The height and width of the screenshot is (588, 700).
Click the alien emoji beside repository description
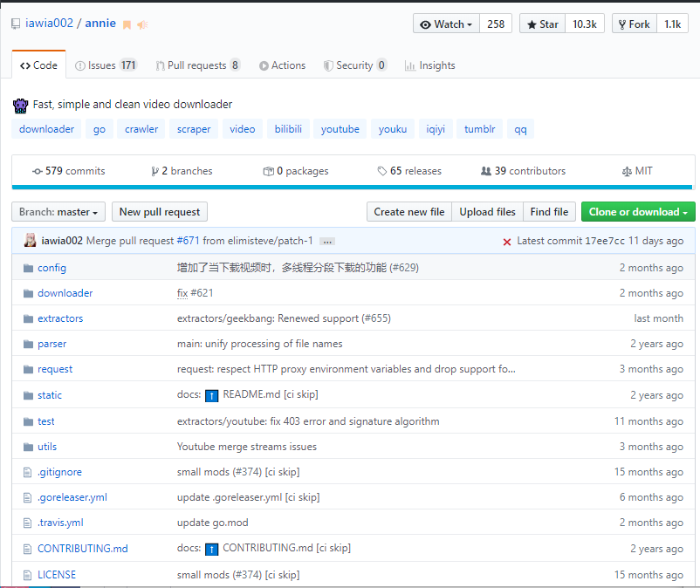click(x=21, y=105)
